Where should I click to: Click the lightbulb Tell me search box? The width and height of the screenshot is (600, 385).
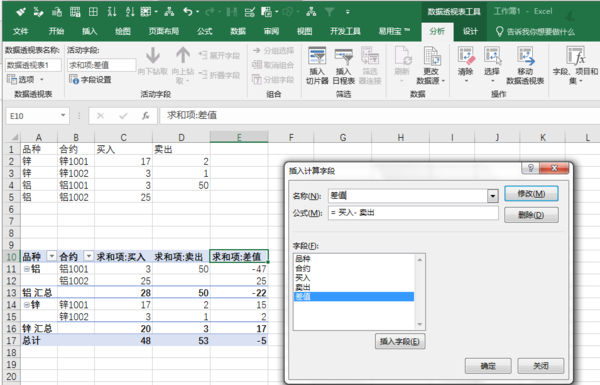pos(536,32)
